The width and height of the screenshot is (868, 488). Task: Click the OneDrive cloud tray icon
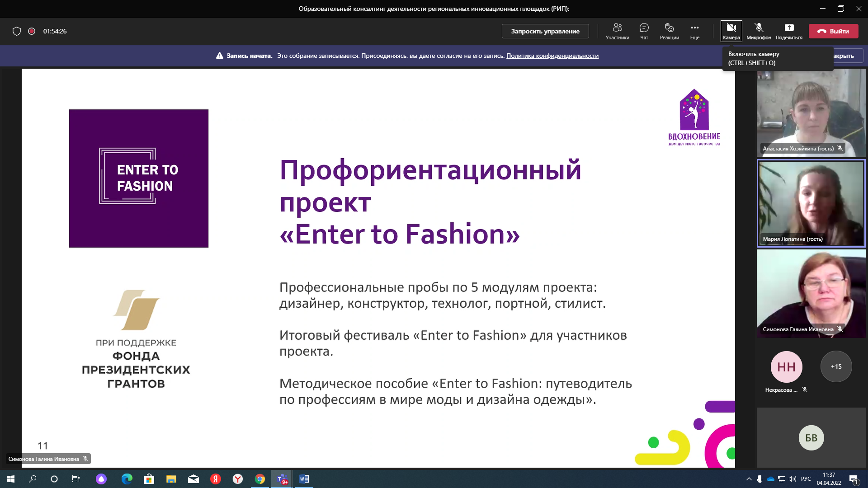771,479
